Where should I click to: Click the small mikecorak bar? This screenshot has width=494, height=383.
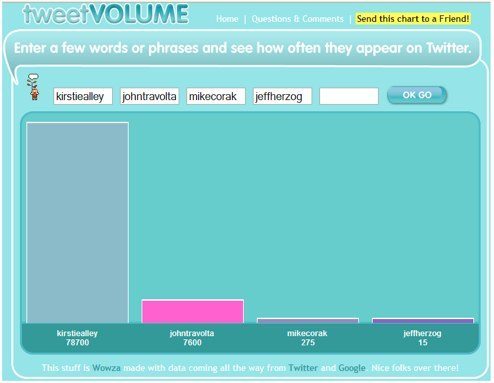308,321
